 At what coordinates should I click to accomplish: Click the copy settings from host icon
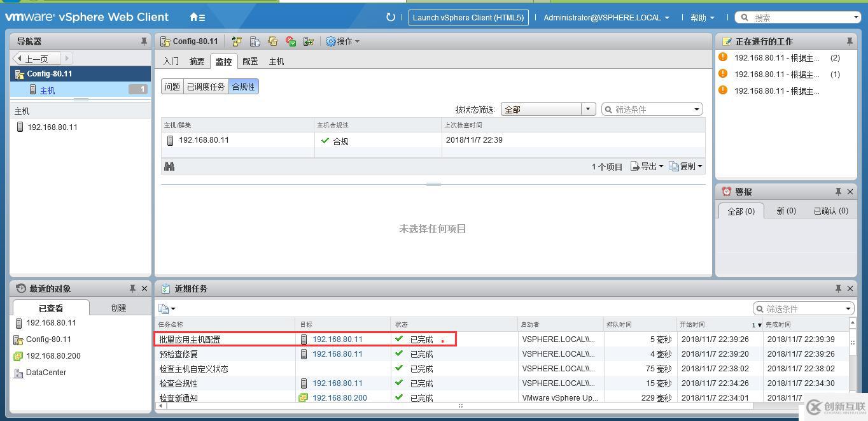click(255, 41)
